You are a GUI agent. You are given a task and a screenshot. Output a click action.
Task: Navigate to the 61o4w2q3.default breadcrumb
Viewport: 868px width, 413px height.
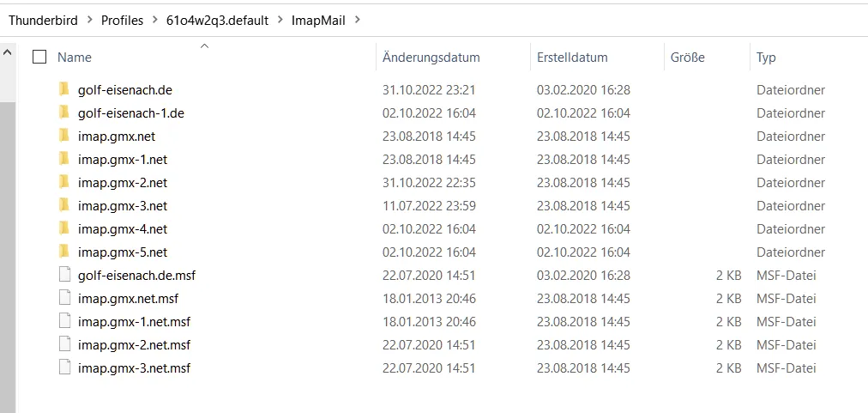pos(218,21)
